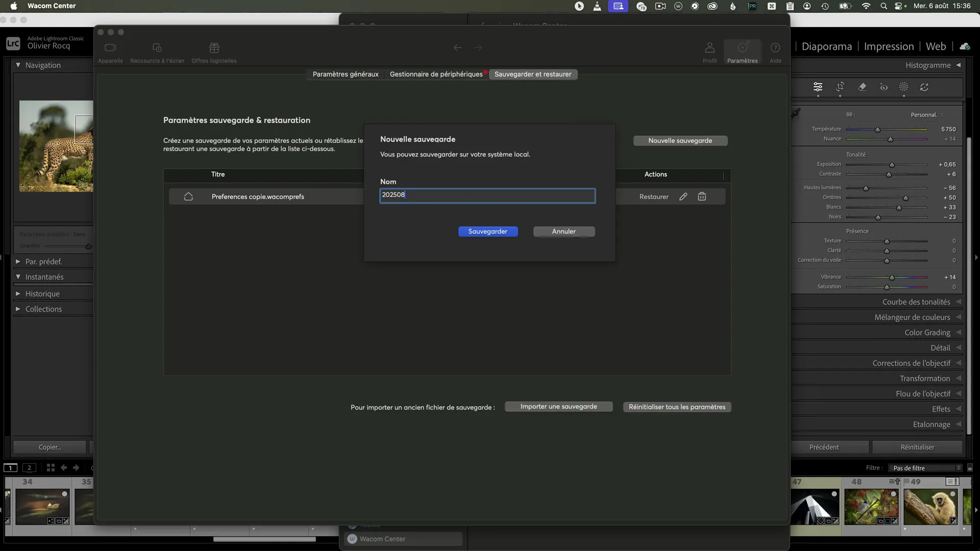This screenshot has height=551, width=980.
Task: Click the cloud/home icon beside Preferences copie.wacomprefs
Action: [x=188, y=196]
